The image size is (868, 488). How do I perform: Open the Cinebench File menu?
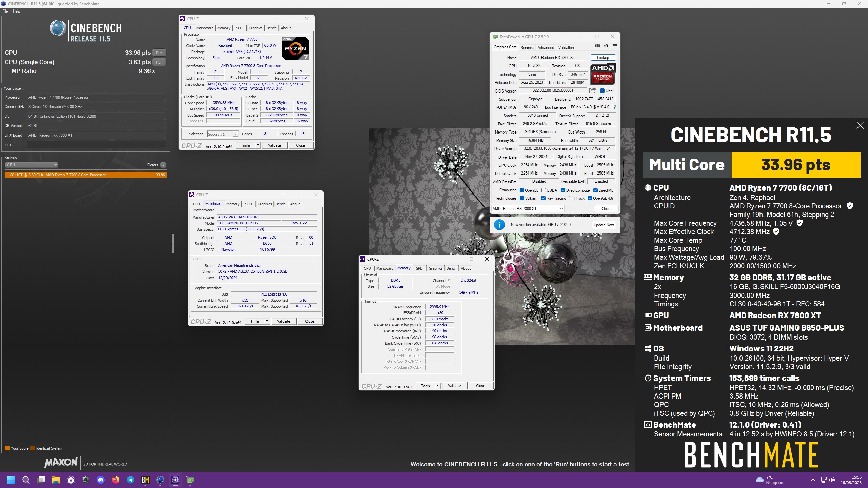coord(5,11)
